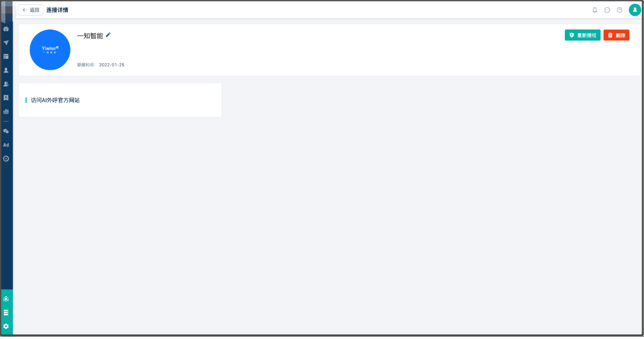Open the single user sidebar icon
Screen dimensions: 644x339
click(x=6, y=70)
